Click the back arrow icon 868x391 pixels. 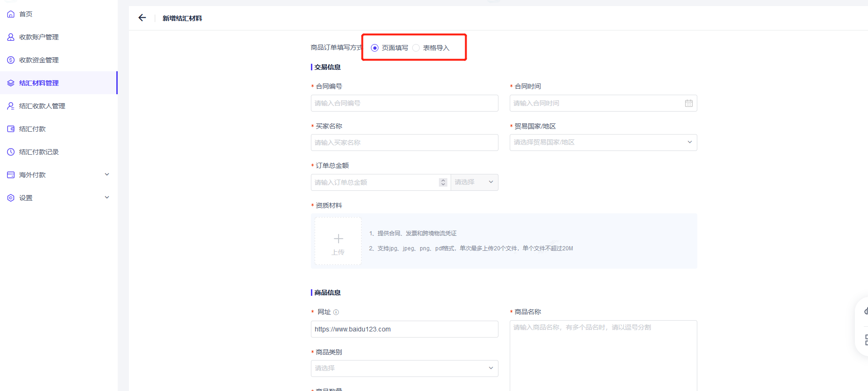[x=142, y=18]
